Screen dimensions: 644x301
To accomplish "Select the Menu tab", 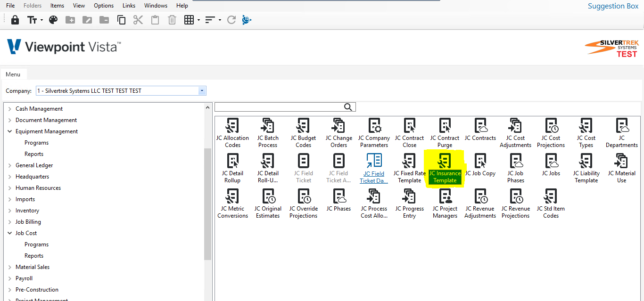I will click(13, 74).
